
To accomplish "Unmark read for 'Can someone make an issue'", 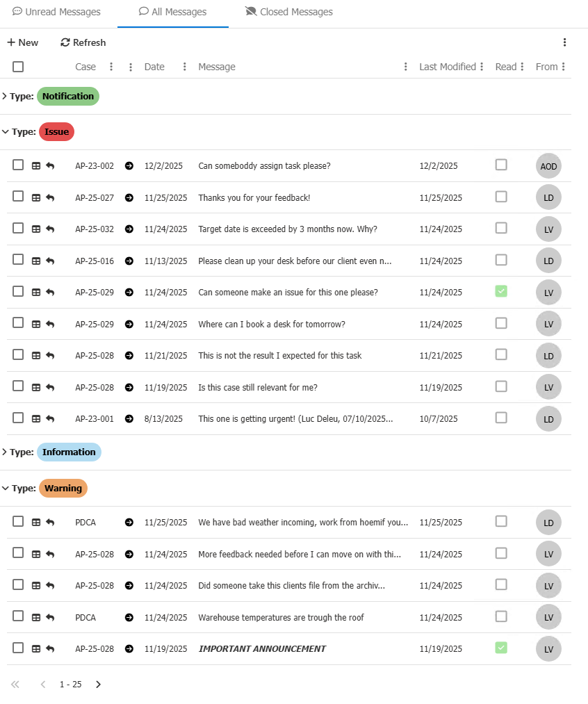I will 501,291.
